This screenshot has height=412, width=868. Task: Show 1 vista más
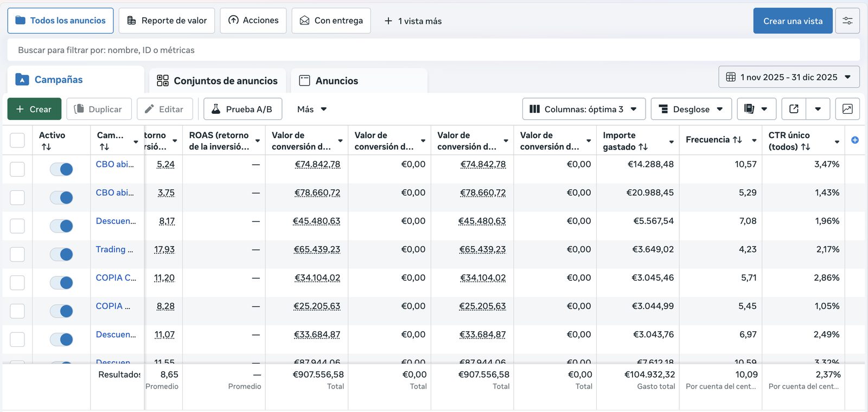coord(413,21)
